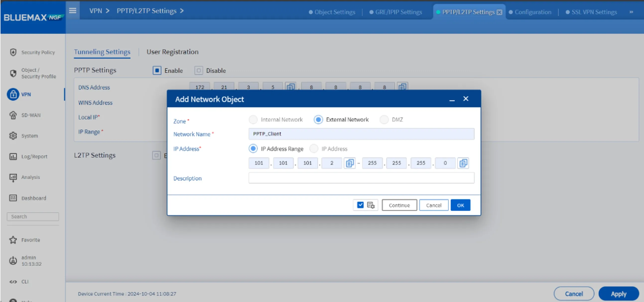Open Configuration tab
The width and height of the screenshot is (644, 302).
(530, 12)
